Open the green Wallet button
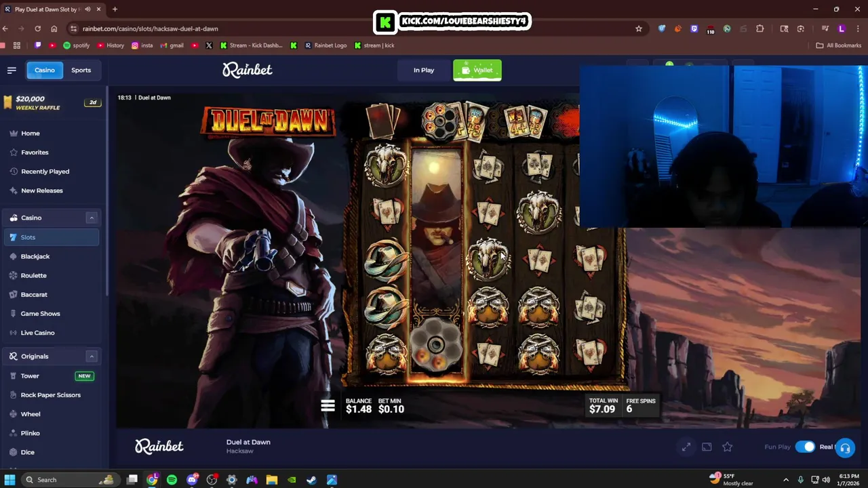The image size is (868, 488). (477, 70)
